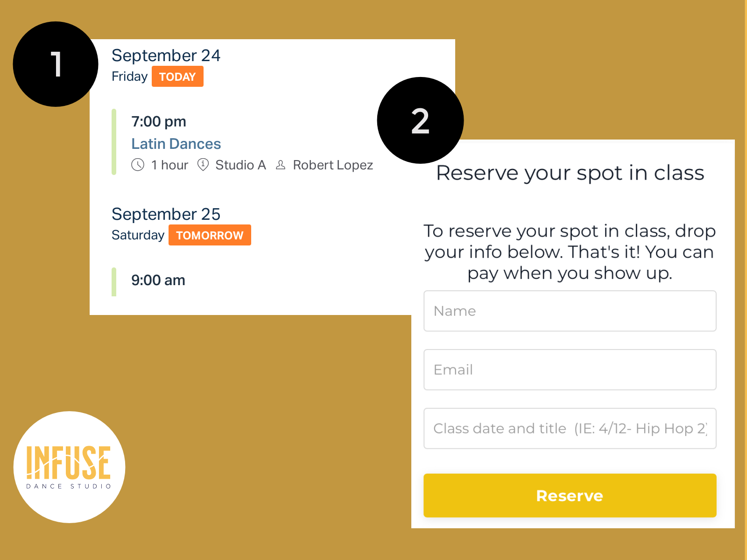Click the Studio A location pin icon

pos(203,165)
